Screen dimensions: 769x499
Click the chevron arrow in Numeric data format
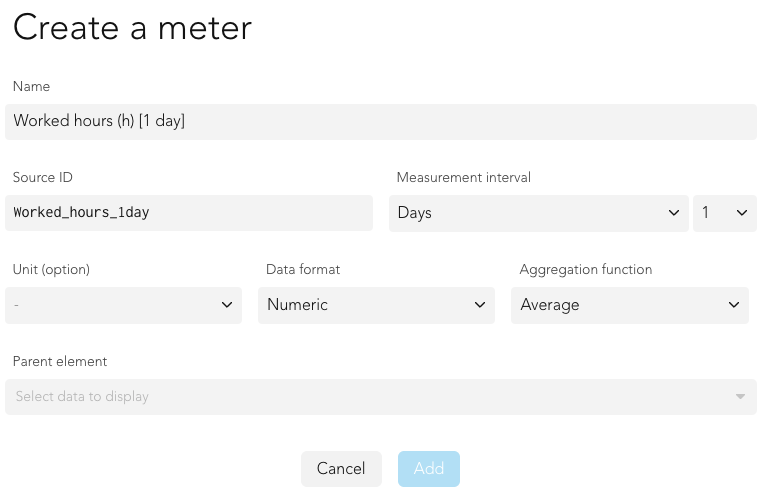[x=480, y=305]
